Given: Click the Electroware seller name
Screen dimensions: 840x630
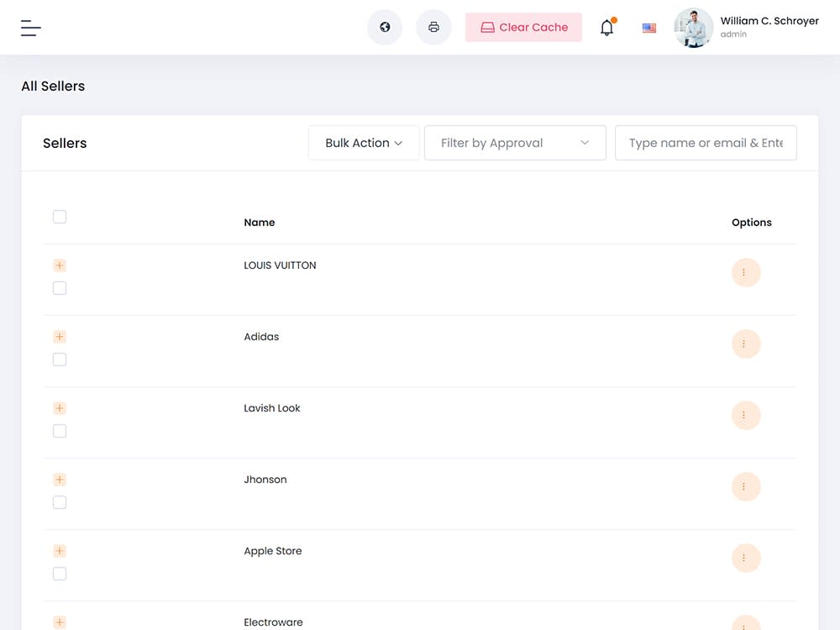Looking at the screenshot, I should pos(273,622).
